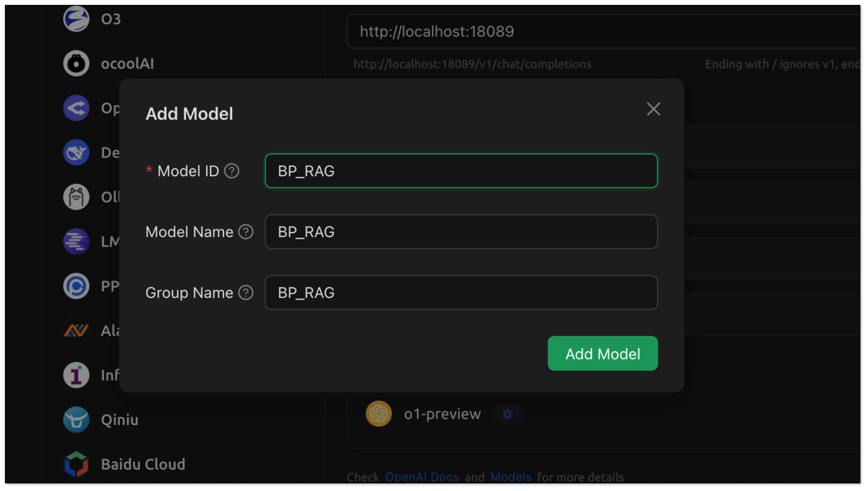868x491 pixels.
Task: Click the Group Name help icon
Action: [246, 293]
